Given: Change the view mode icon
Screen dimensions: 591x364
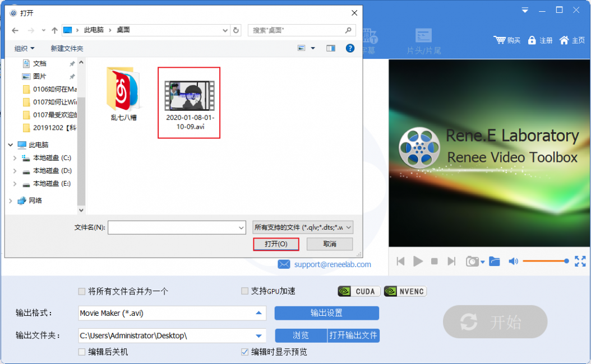Looking at the screenshot, I should coord(301,48).
